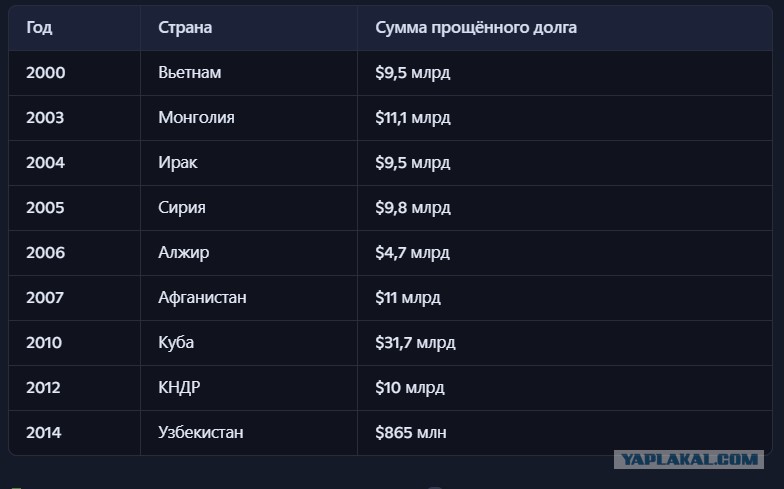The width and height of the screenshot is (784, 489).
Task: Select the "$4,7 млрд" amount
Action: [x=413, y=253]
